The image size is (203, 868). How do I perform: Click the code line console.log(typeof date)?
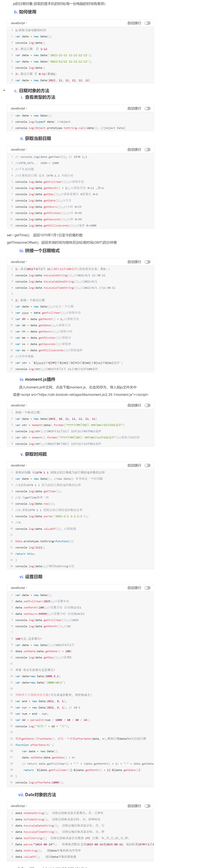point(43,122)
